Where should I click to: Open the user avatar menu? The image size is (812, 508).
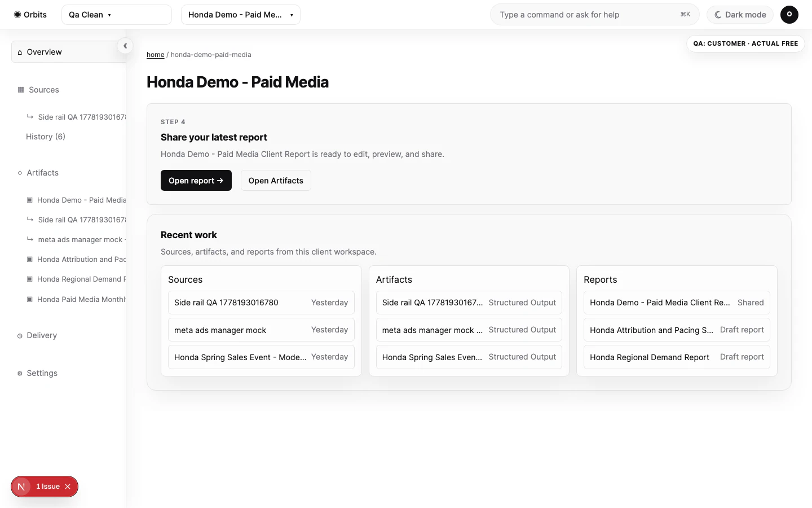click(x=789, y=15)
